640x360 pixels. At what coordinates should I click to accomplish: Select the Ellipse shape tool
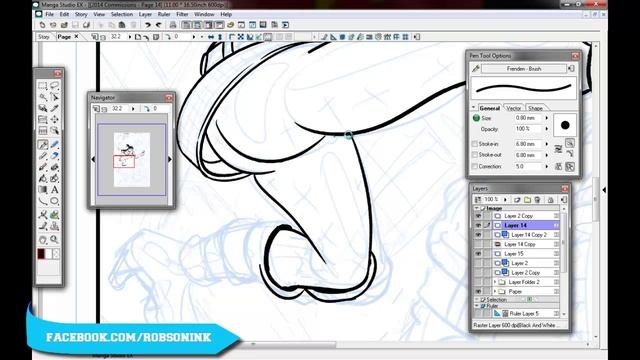click(54, 201)
